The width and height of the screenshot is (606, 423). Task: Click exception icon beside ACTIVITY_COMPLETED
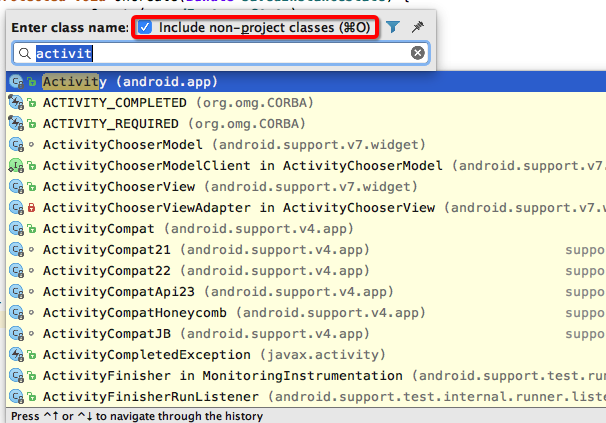16,103
